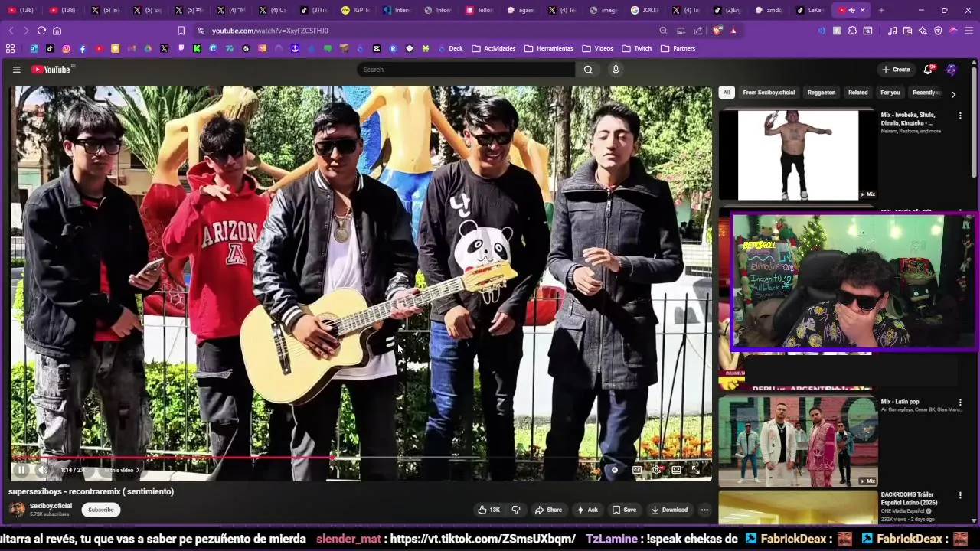Open more actions menu below video
This screenshot has height=551, width=980.
click(x=704, y=510)
